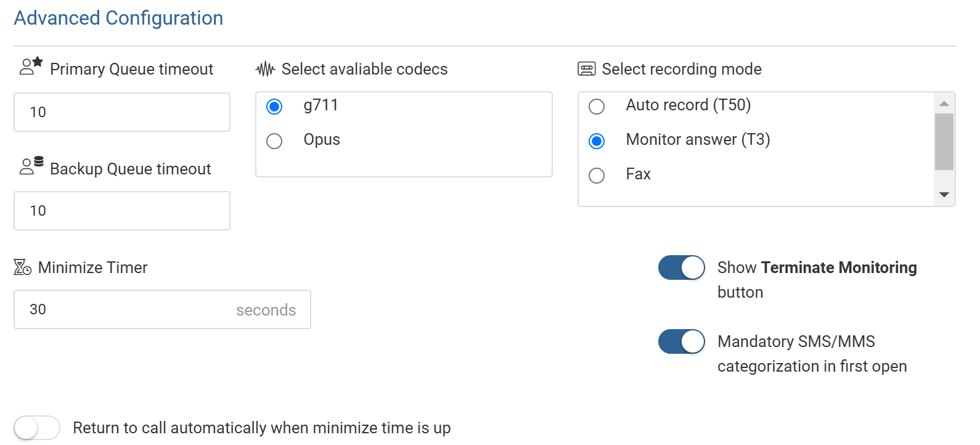Click the hourglass Minimize Timer icon
980x445 pixels.
(x=23, y=267)
